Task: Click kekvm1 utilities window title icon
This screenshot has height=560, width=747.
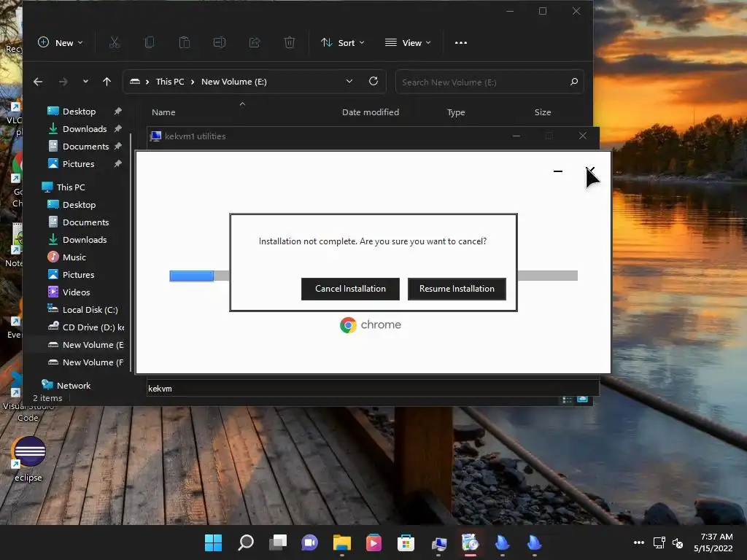Action: coord(156,136)
